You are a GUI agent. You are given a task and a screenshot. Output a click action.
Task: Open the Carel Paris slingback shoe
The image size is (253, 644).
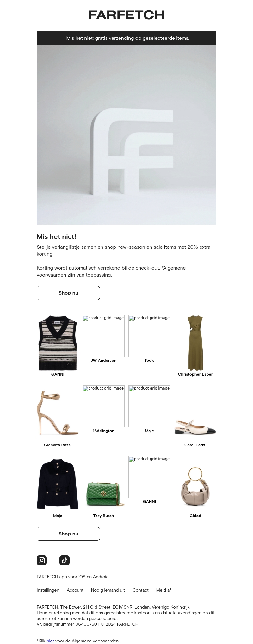coord(195,426)
